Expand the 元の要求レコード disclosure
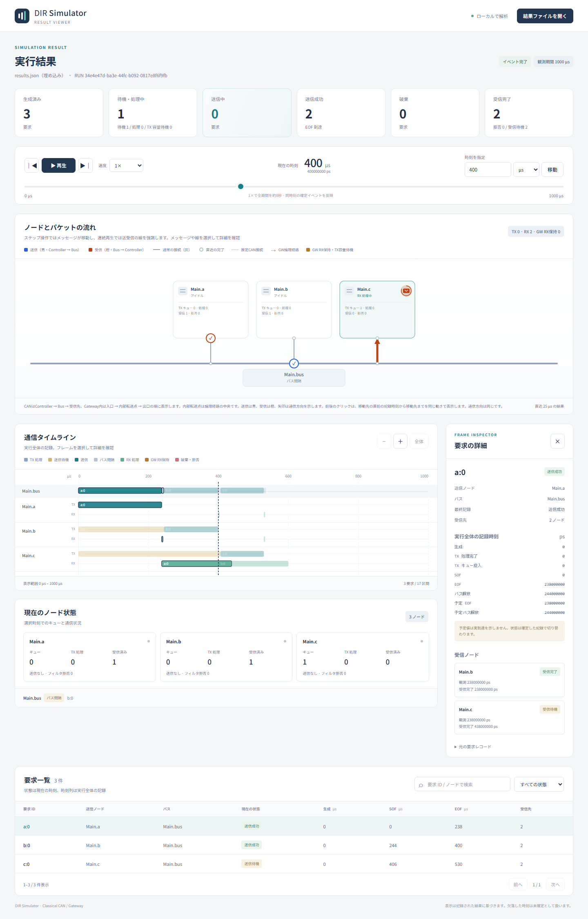The image size is (588, 919). click(473, 747)
